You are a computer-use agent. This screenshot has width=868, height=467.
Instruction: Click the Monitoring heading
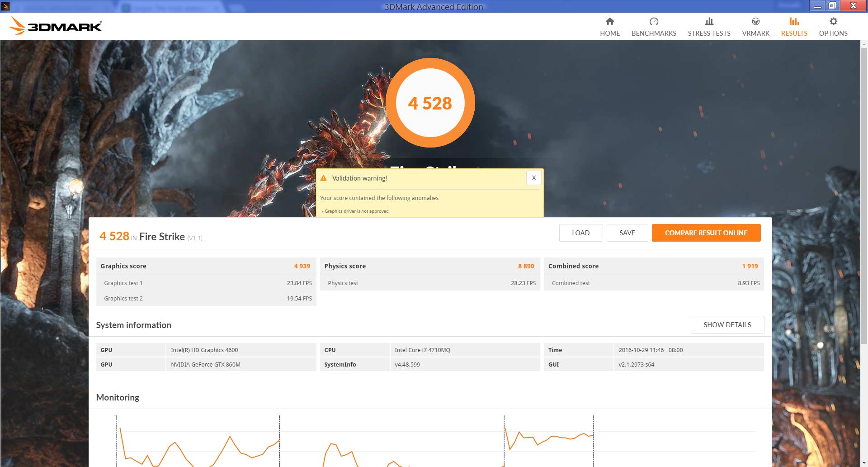pyautogui.click(x=118, y=397)
